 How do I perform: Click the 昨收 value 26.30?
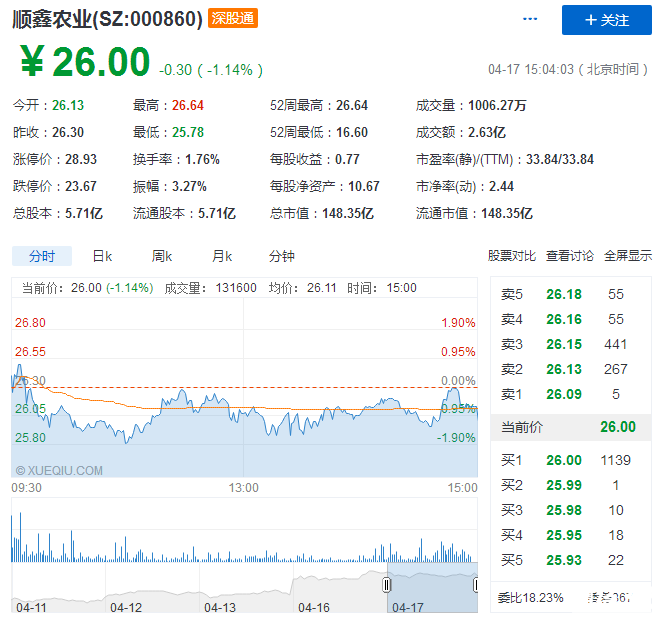tap(68, 132)
